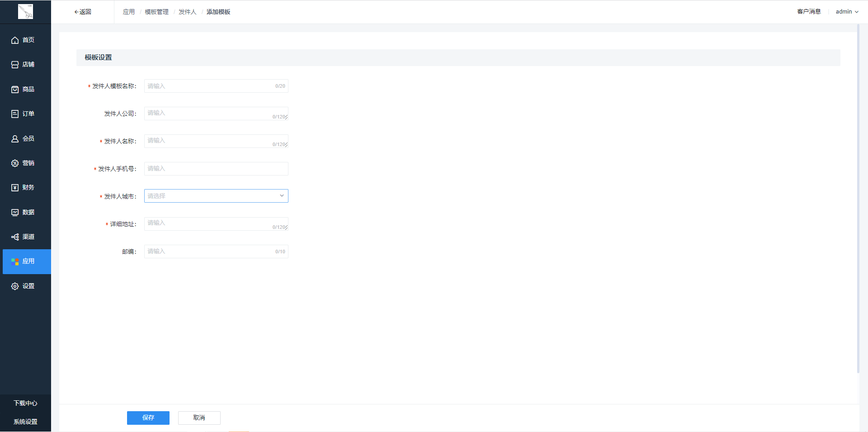Open the marketing (营销) icon
Screen dimensions: 868x432
(15, 163)
